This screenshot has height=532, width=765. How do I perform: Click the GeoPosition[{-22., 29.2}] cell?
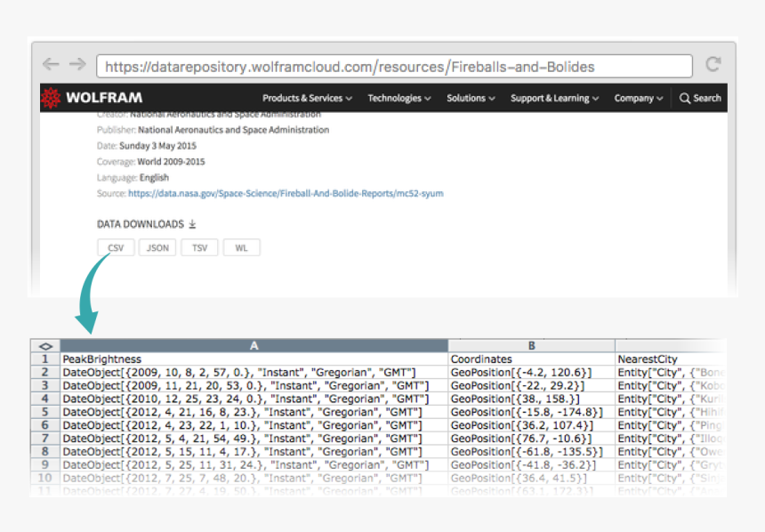[x=532, y=385]
